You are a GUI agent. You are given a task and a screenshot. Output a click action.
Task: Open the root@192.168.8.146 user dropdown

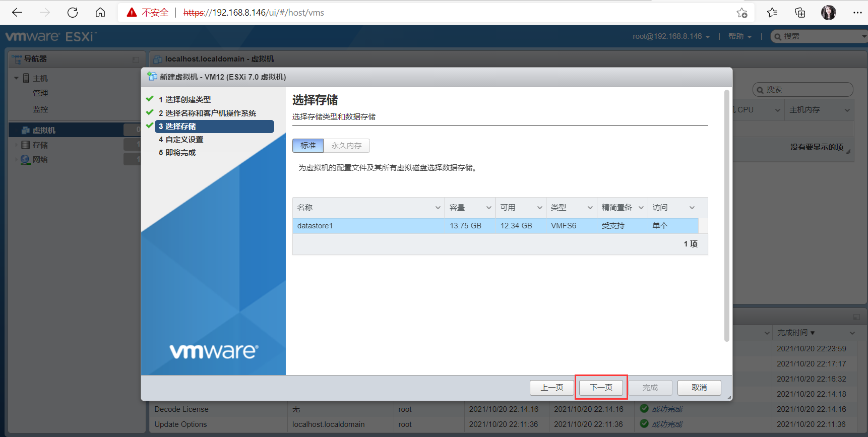671,36
